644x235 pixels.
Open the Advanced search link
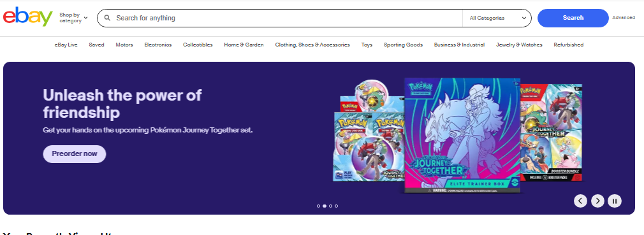click(624, 18)
